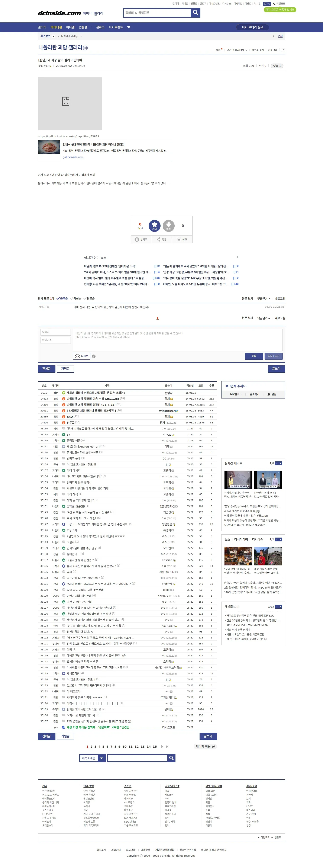This screenshot has width=323, height=868.
Task: Collapse comments with lower 댓글닫기
Action: (264, 318)
